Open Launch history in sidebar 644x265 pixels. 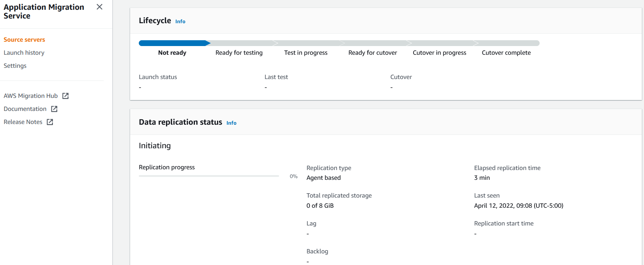click(24, 53)
